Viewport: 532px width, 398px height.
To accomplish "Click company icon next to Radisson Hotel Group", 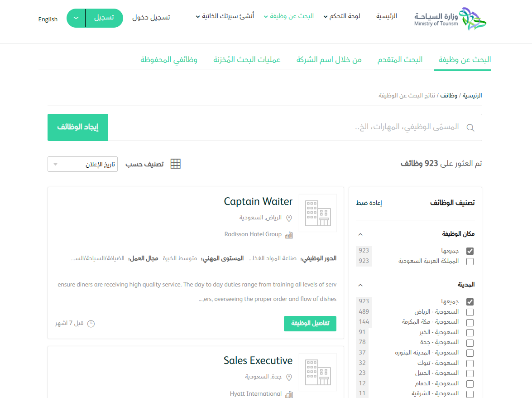I will [289, 235].
